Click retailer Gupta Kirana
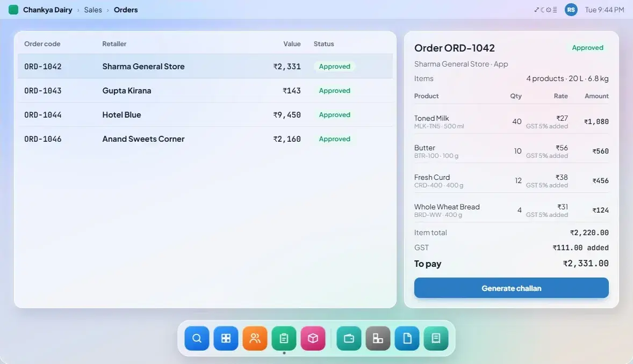633x364 pixels. click(x=127, y=90)
